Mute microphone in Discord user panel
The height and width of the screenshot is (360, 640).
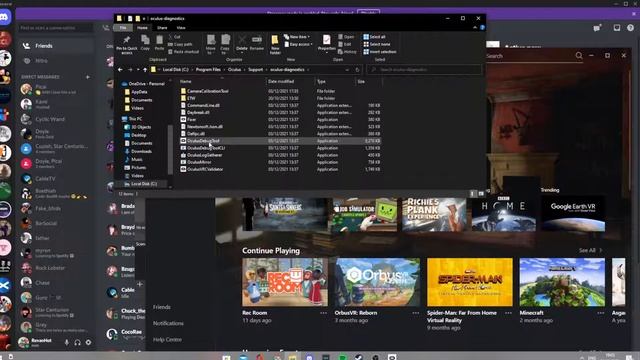67,342
